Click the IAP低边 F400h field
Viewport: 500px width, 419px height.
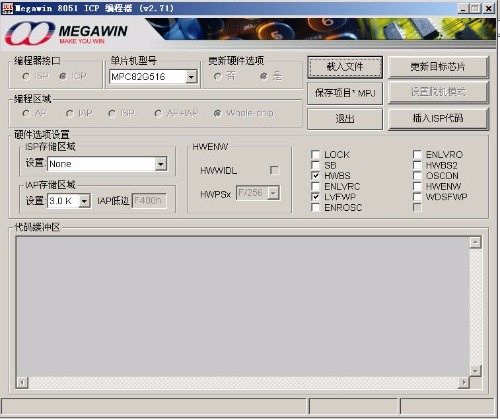coord(149,201)
